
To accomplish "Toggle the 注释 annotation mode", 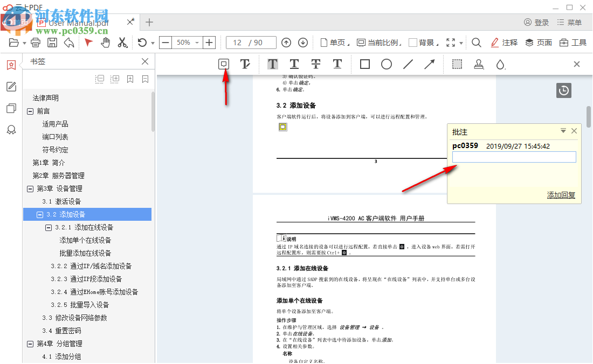I will 504,42.
